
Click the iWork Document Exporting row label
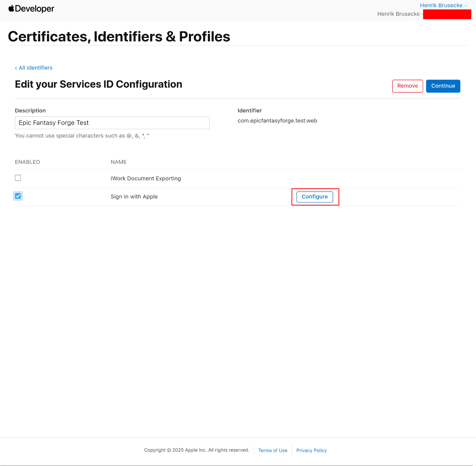pyautogui.click(x=146, y=178)
